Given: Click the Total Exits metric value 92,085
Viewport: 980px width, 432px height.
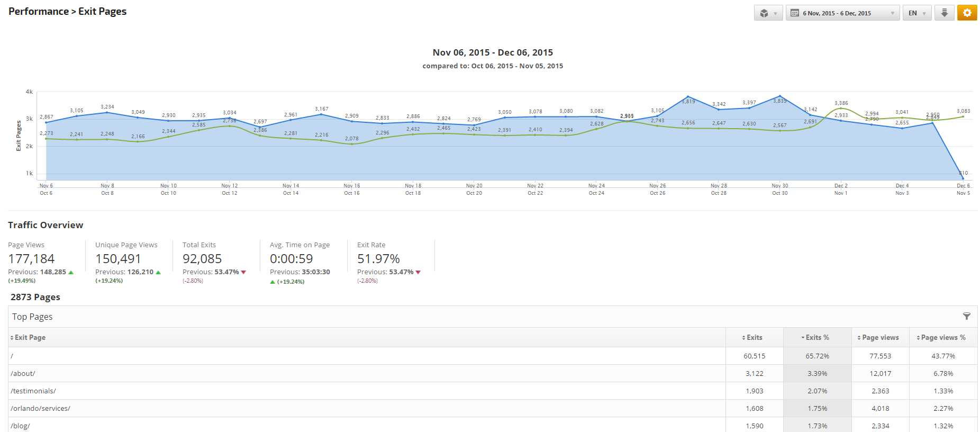Looking at the screenshot, I should (x=202, y=259).
